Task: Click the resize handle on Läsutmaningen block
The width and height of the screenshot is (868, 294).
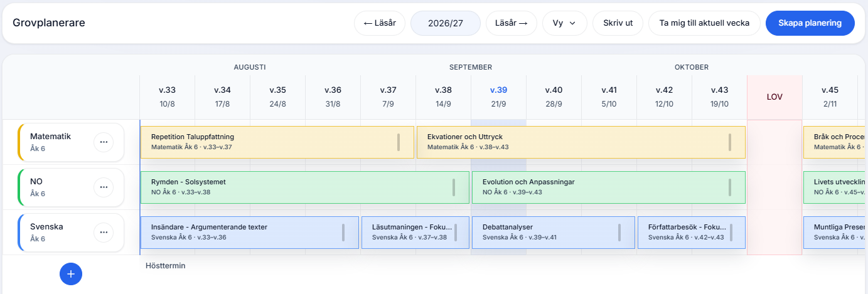Action: point(456,233)
